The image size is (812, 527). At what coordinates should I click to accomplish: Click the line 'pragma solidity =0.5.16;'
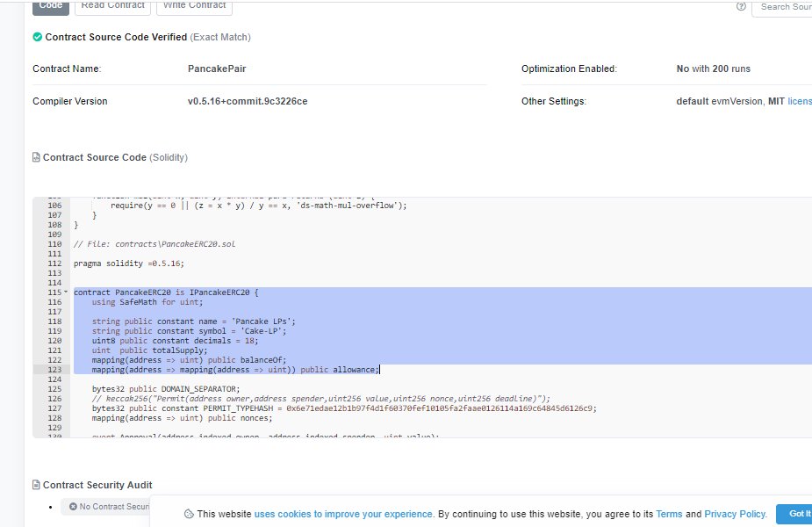tap(128, 263)
